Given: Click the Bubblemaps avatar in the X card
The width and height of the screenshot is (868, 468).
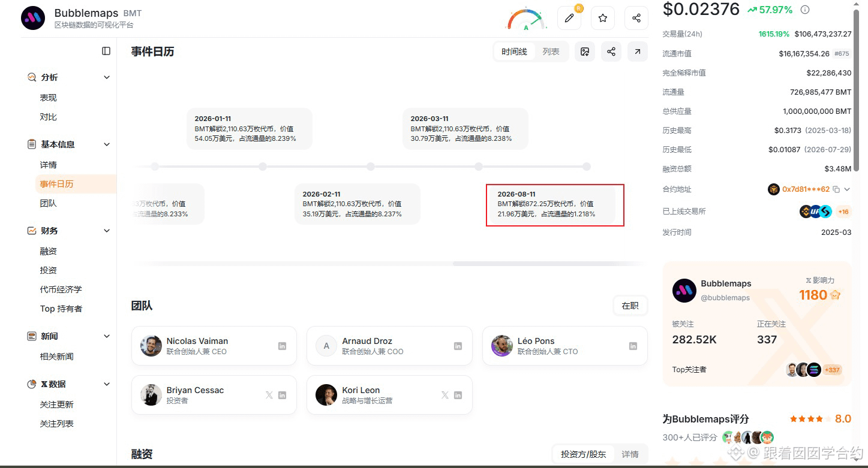Looking at the screenshot, I should click(684, 291).
